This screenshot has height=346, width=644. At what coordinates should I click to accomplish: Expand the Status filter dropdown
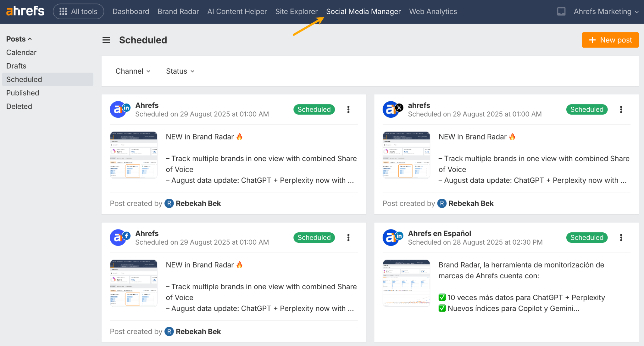point(180,71)
